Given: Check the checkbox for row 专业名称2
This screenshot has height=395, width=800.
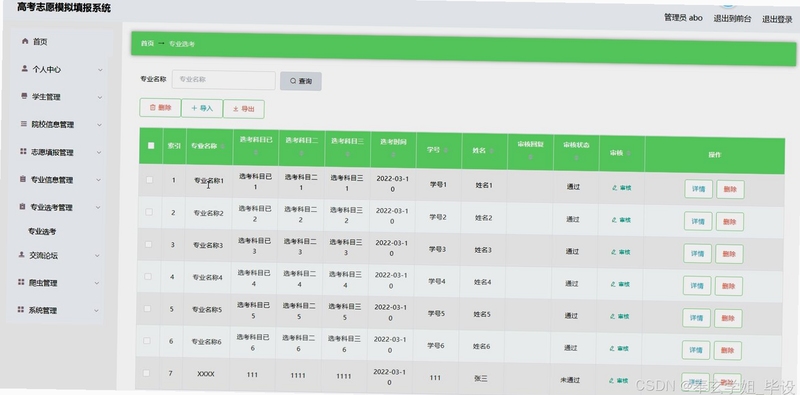Looking at the screenshot, I should pyautogui.click(x=148, y=212).
